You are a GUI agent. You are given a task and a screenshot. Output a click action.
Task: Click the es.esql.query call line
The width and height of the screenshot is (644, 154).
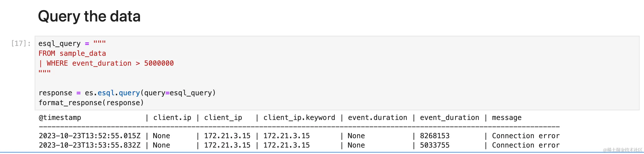pos(127,93)
